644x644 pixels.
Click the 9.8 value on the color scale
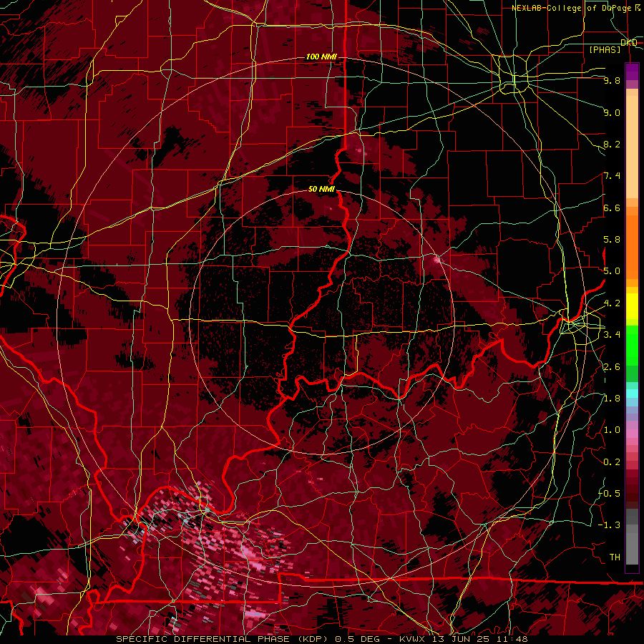tap(612, 80)
